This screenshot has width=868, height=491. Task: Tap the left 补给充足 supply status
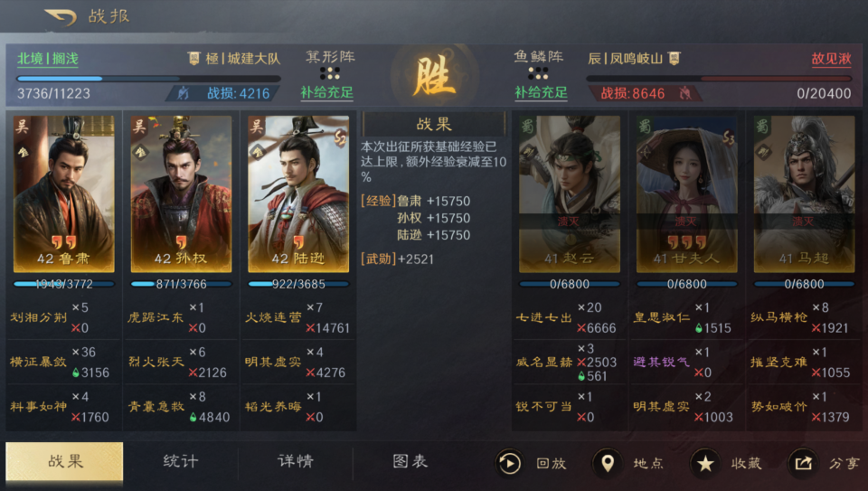(326, 92)
